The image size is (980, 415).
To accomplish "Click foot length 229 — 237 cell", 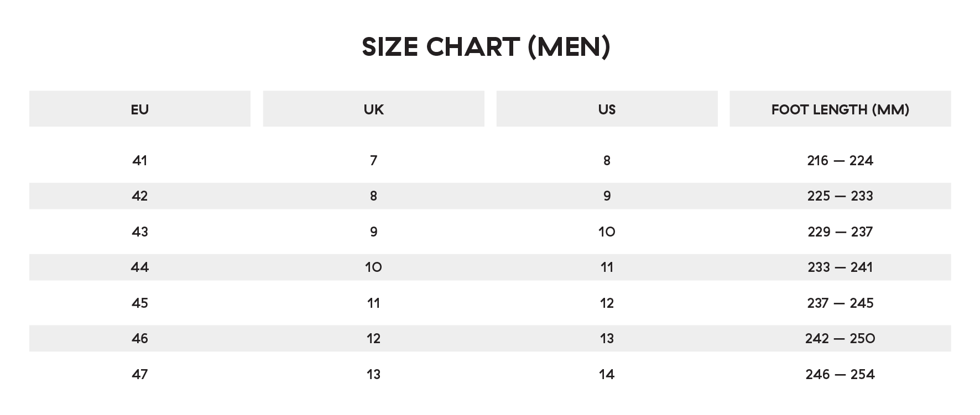I will click(x=840, y=232).
